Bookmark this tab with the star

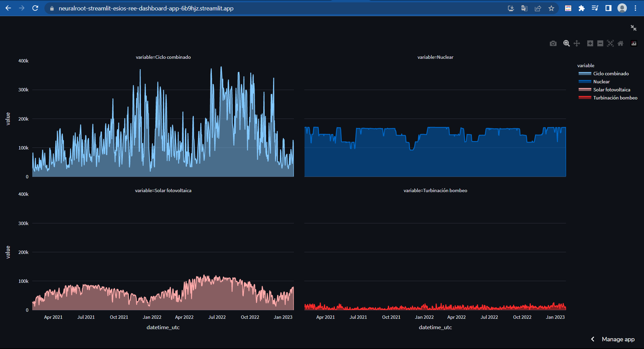[551, 8]
